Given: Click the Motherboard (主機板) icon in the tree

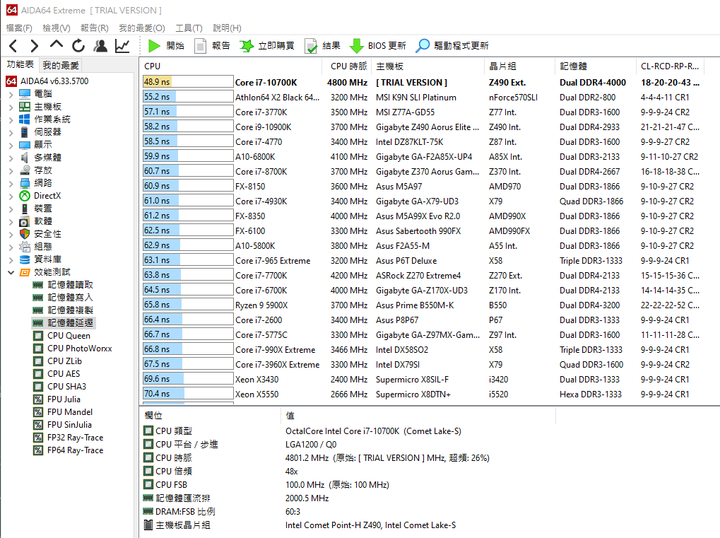Looking at the screenshot, I should click(x=25, y=107).
